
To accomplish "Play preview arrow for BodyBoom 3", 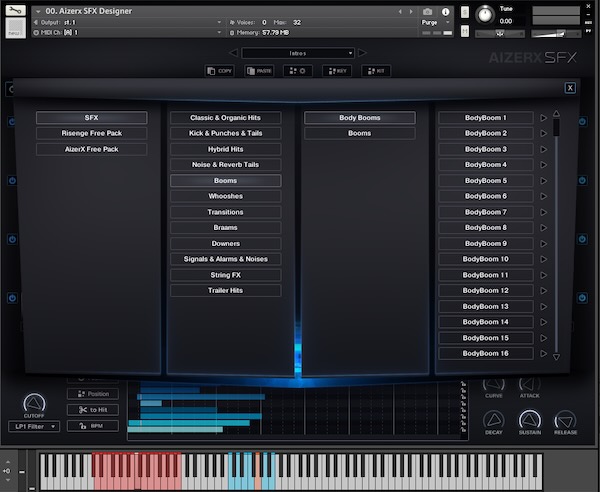I will [x=543, y=149].
